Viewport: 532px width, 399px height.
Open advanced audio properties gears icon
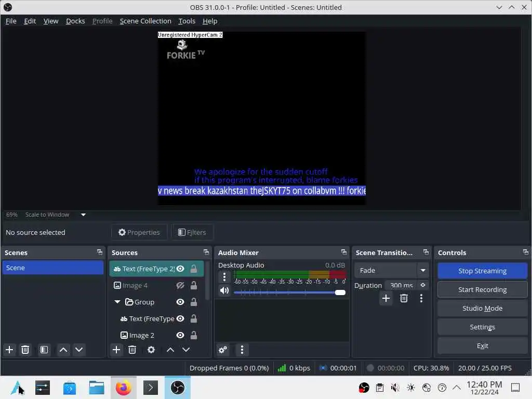click(223, 350)
